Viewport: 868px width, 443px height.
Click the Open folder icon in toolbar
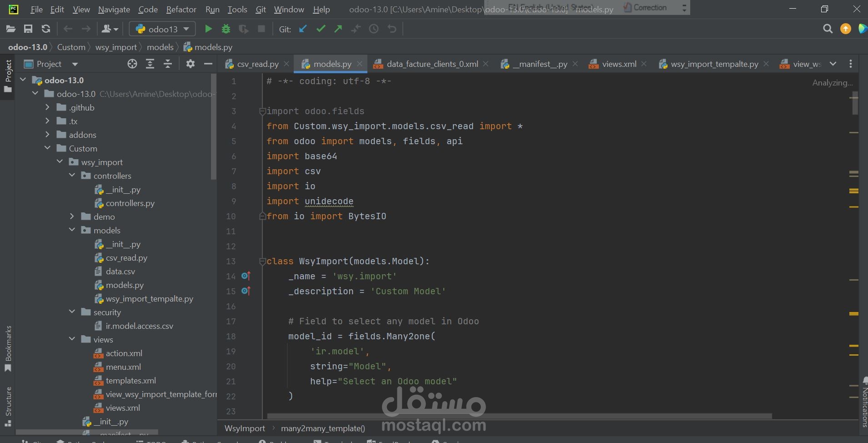pyautogui.click(x=11, y=29)
